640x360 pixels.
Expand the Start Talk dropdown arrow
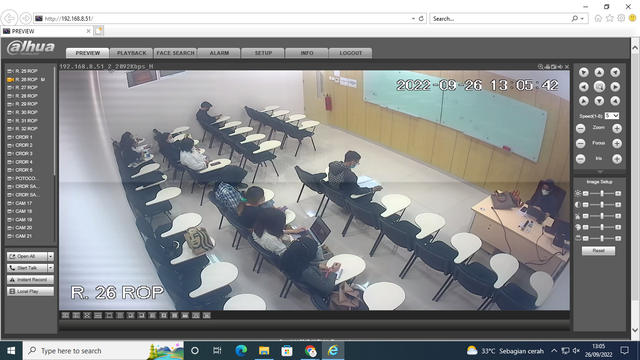click(51, 268)
